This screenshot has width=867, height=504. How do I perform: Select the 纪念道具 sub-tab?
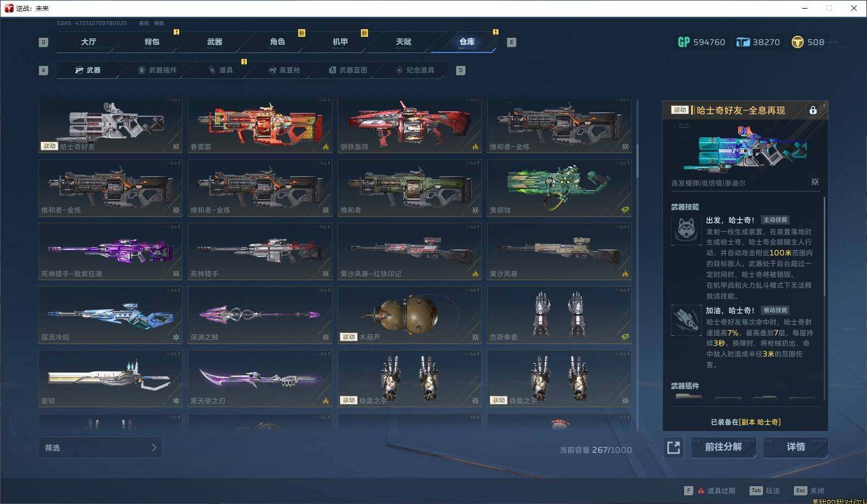click(x=415, y=70)
